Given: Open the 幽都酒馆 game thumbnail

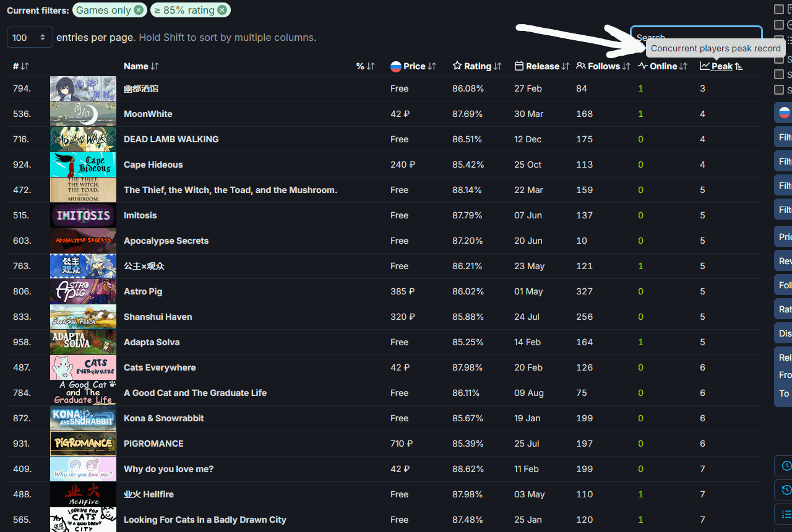Looking at the screenshot, I should (x=83, y=88).
